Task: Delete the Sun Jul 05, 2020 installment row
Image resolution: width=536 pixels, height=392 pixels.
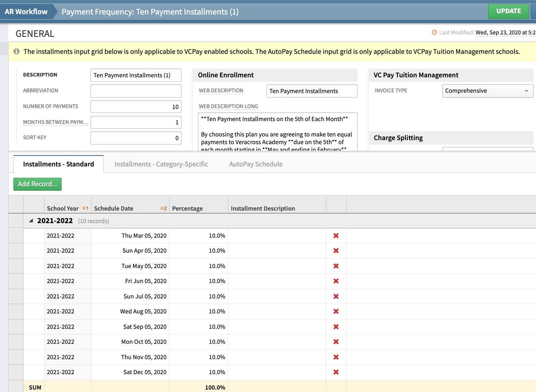Action: [336, 296]
